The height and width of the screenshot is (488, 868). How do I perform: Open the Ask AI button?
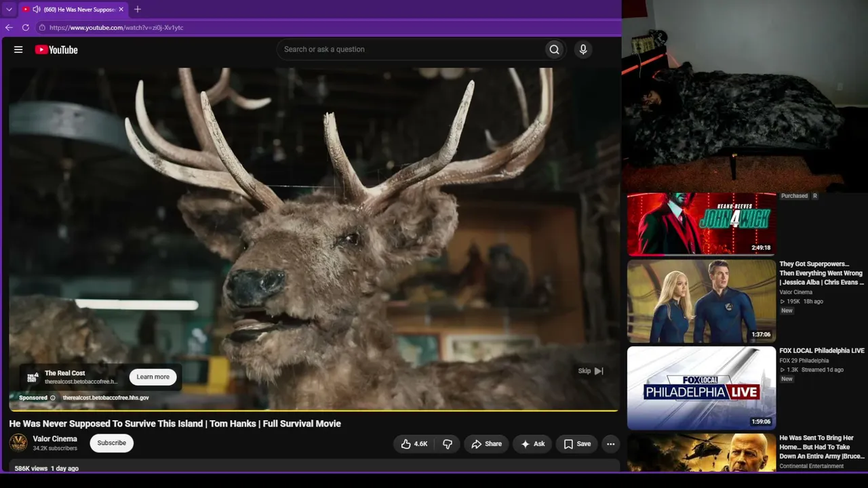(x=533, y=444)
